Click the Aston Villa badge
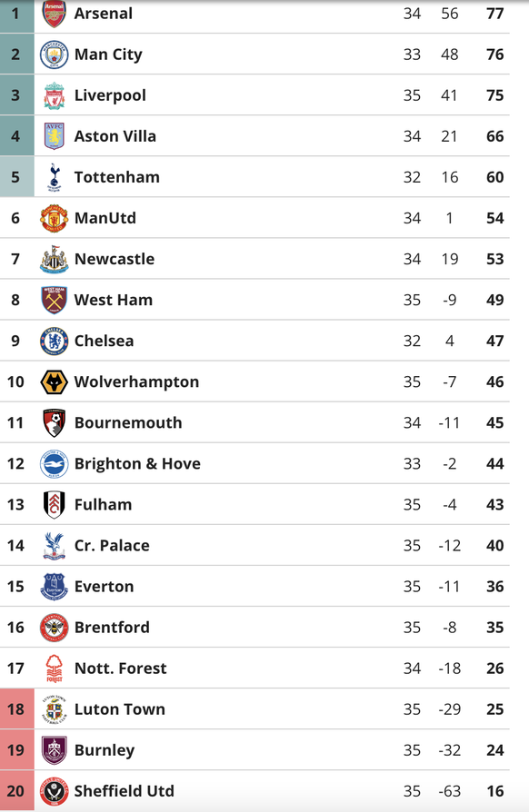Image resolution: width=529 pixels, height=812 pixels. point(54,136)
